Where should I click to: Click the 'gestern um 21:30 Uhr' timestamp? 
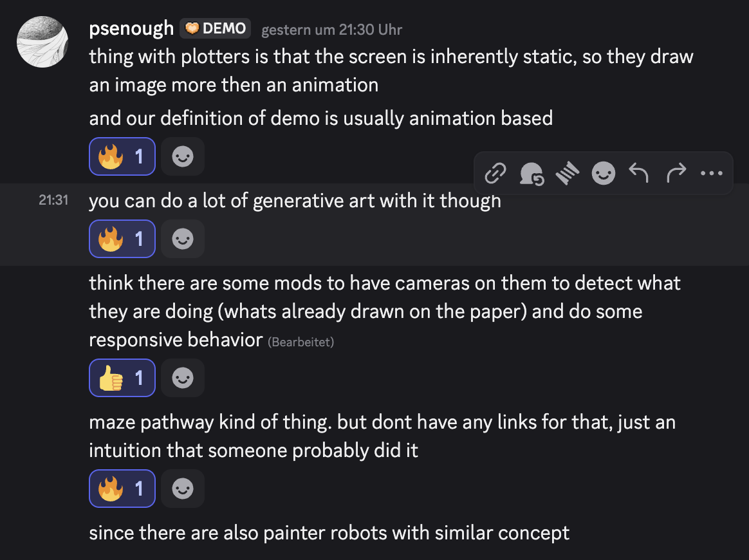point(331,30)
